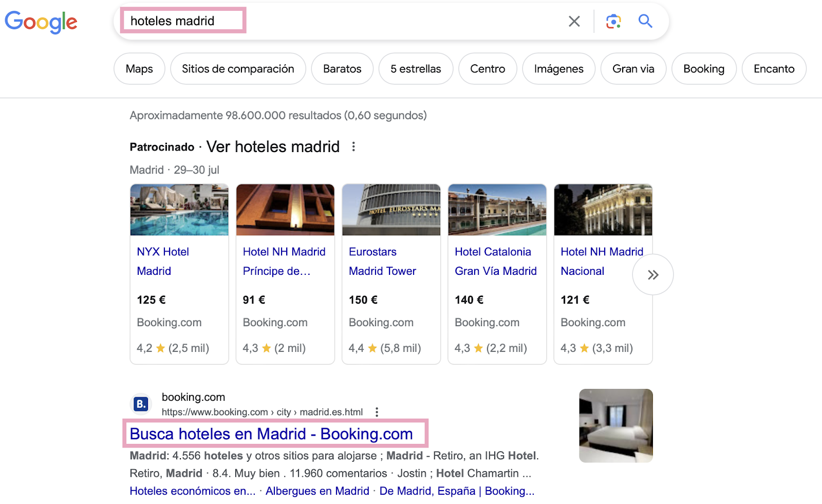Click the star icon in NYX Hotel rating
The width and height of the screenshot is (822, 504).
pos(162,348)
